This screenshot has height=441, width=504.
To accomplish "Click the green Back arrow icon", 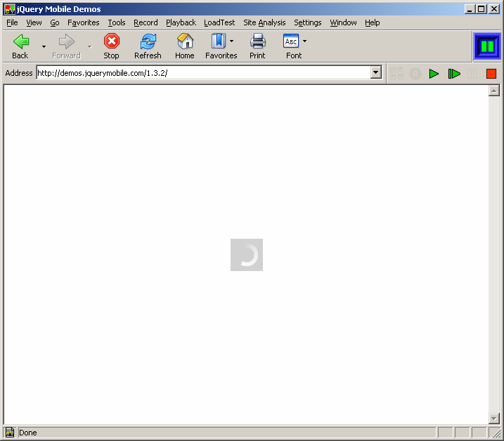I will pyautogui.click(x=21, y=41).
